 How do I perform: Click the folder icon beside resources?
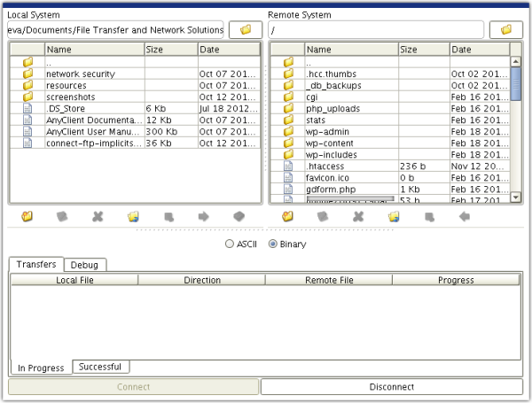point(27,85)
